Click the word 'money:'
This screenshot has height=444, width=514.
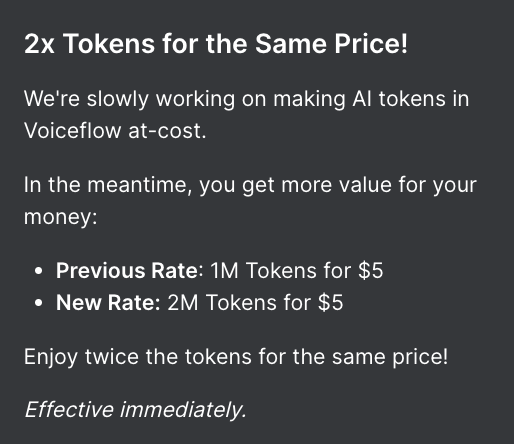(61, 217)
